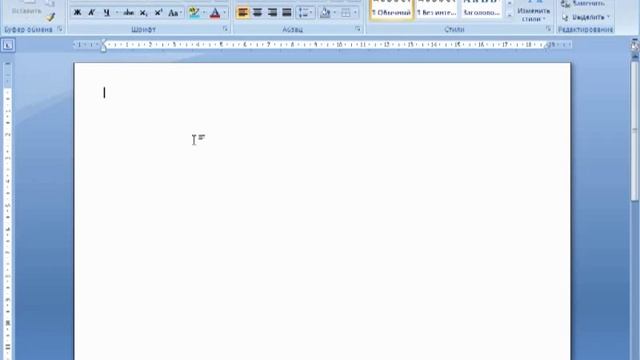Open the Шрифт font dialog launcher
The image size is (640, 360).
(225, 29)
